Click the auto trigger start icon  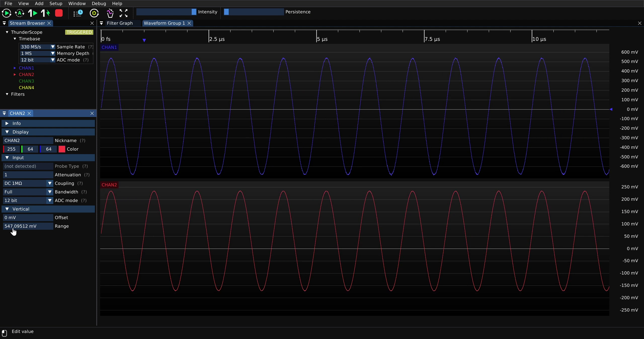click(x=20, y=13)
